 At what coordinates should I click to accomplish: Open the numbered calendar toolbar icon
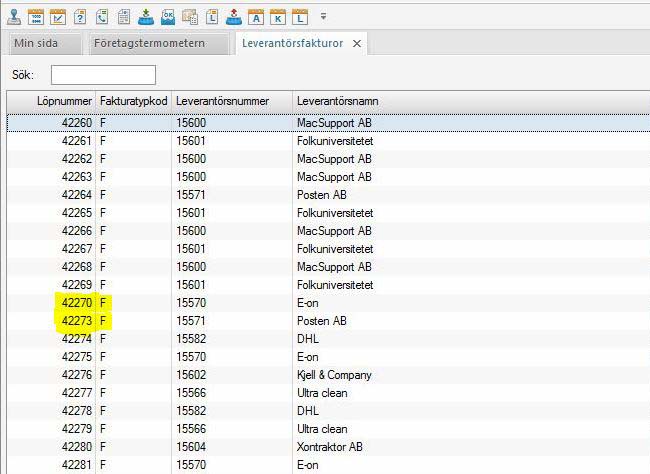click(36, 17)
